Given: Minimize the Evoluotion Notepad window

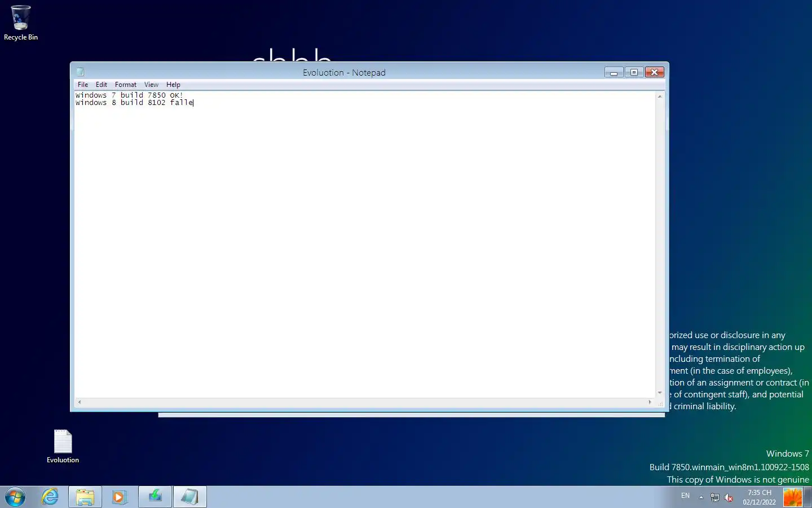Looking at the screenshot, I should [x=614, y=72].
